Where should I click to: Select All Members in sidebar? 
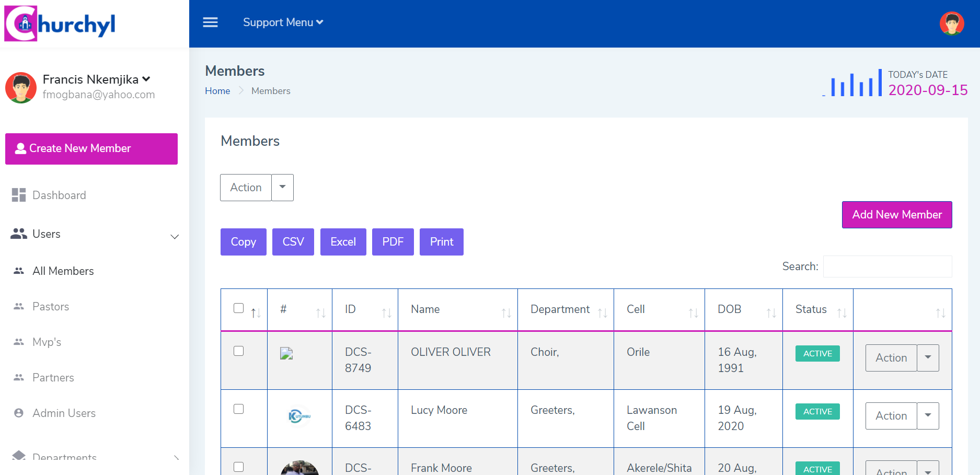click(x=63, y=271)
